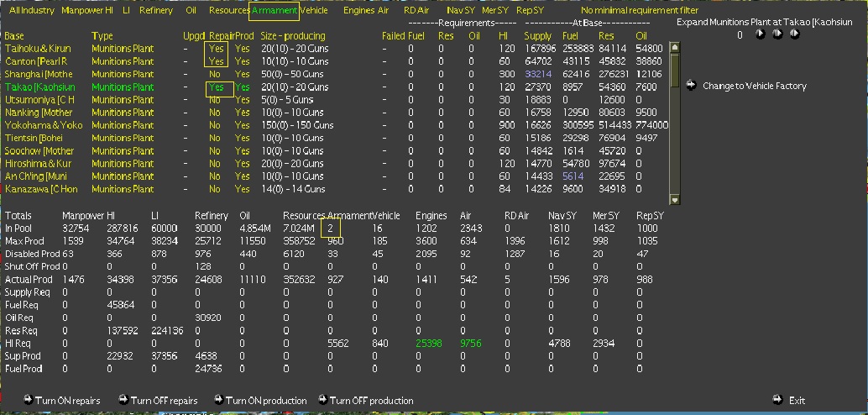Switch to the Manpower filter tab
Image resolution: width=868 pixels, height=415 pixels.
(82, 11)
